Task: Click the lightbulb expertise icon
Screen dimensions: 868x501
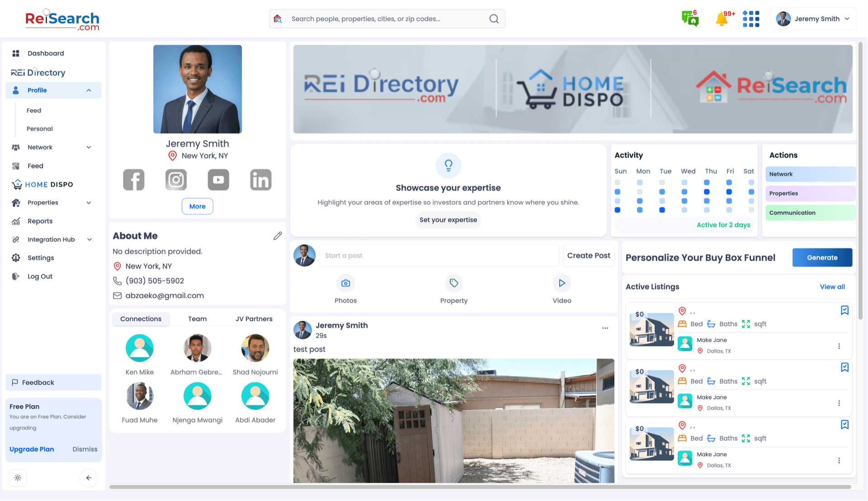Action: click(x=448, y=165)
